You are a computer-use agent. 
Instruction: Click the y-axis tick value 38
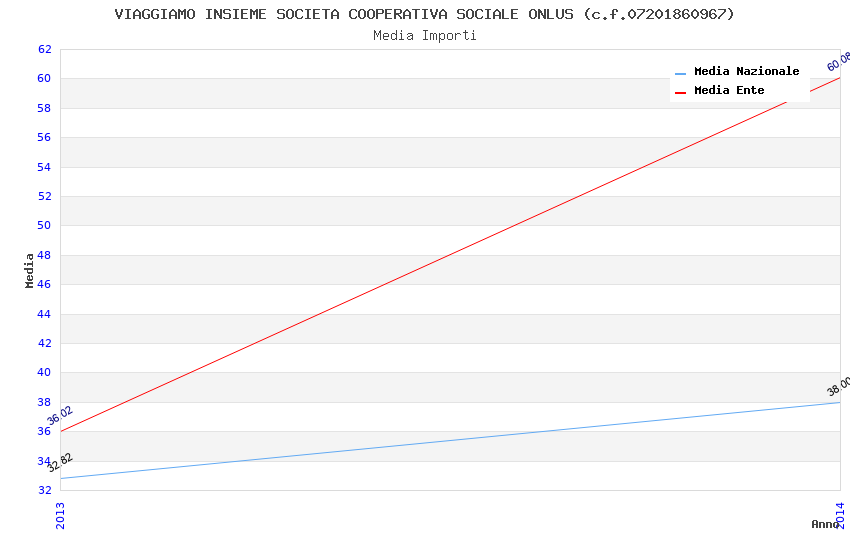[44, 402]
